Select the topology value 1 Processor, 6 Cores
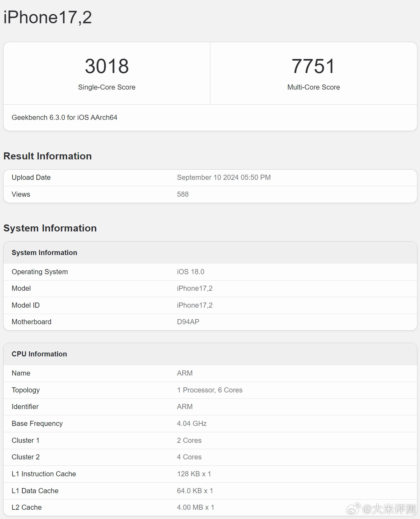Viewport: 420px width, 519px height. coord(210,390)
